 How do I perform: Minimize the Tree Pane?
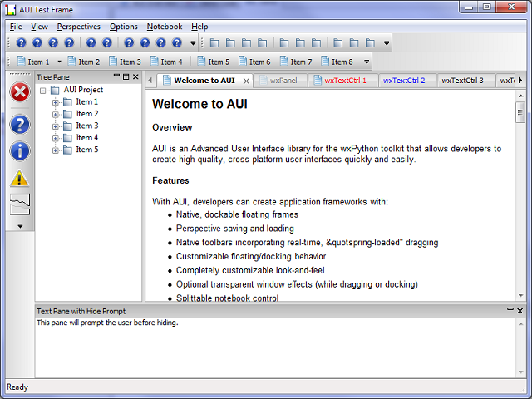116,76
